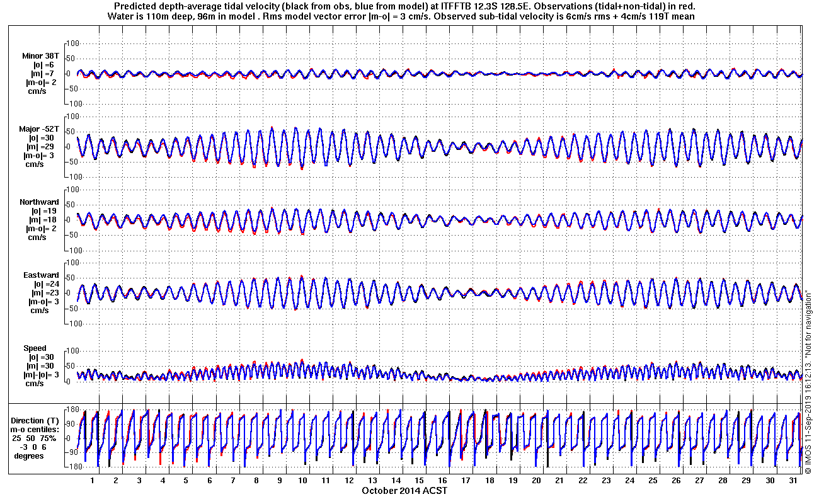Click '|m| =7' in the Minor panel
The height and width of the screenshot is (504, 819).
tap(43, 74)
